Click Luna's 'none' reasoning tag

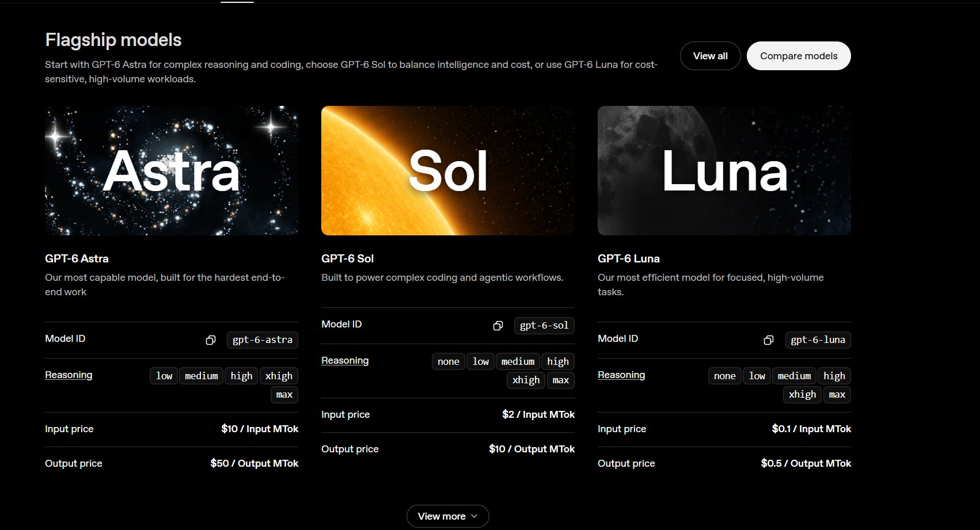pyautogui.click(x=725, y=376)
